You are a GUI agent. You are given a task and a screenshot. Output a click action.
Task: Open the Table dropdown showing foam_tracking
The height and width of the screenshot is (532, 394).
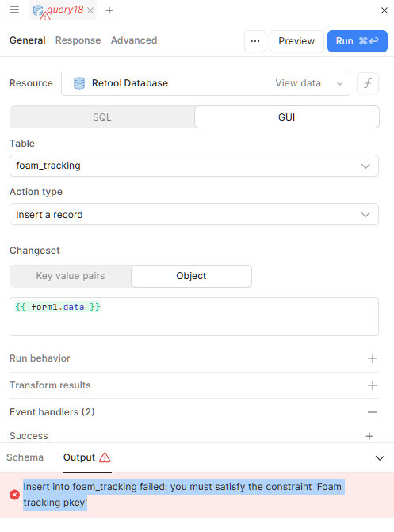click(194, 166)
